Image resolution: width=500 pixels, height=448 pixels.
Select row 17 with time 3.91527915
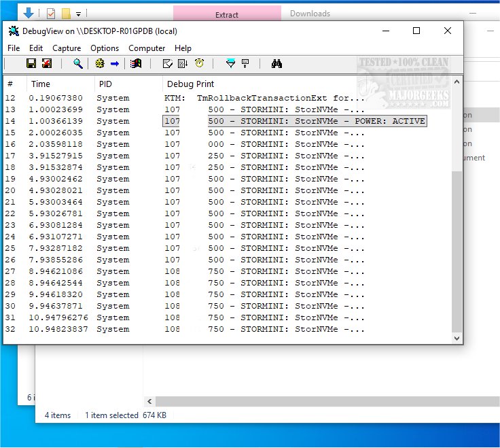(227, 156)
